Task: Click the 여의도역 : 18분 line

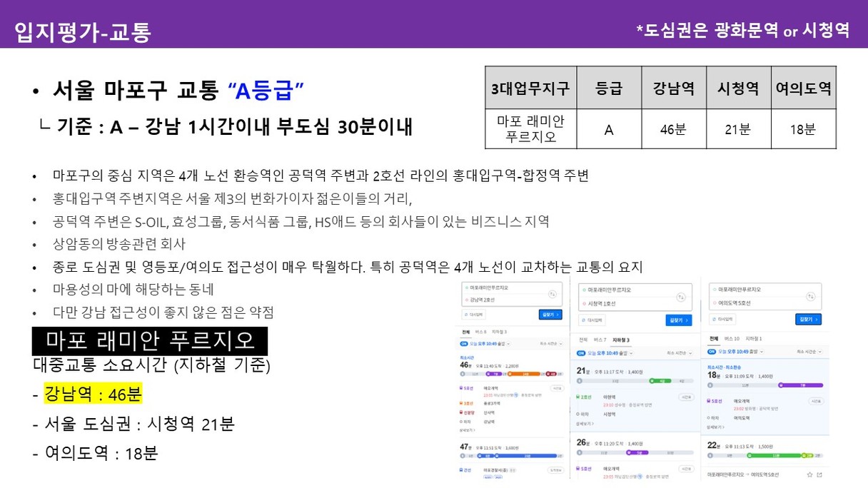Action: click(x=95, y=453)
